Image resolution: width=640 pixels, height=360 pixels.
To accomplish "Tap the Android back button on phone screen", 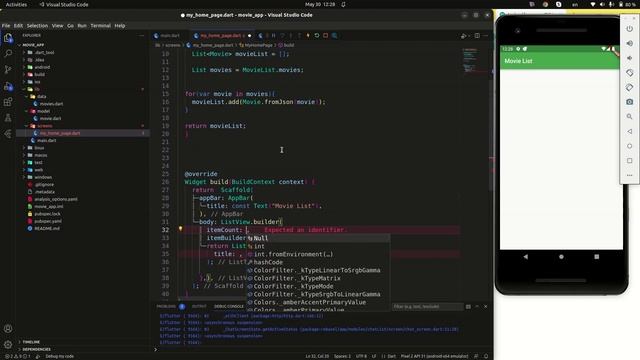I will point(525,257).
